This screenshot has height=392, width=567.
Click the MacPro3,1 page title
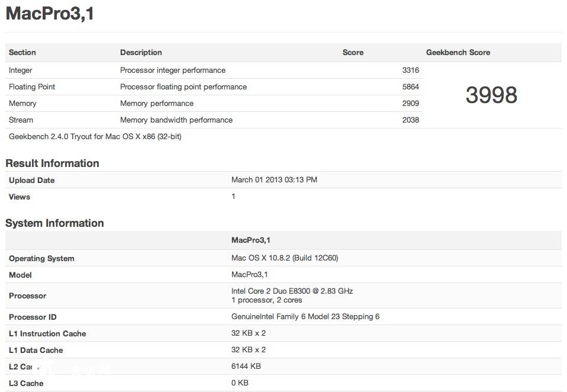tap(50, 14)
